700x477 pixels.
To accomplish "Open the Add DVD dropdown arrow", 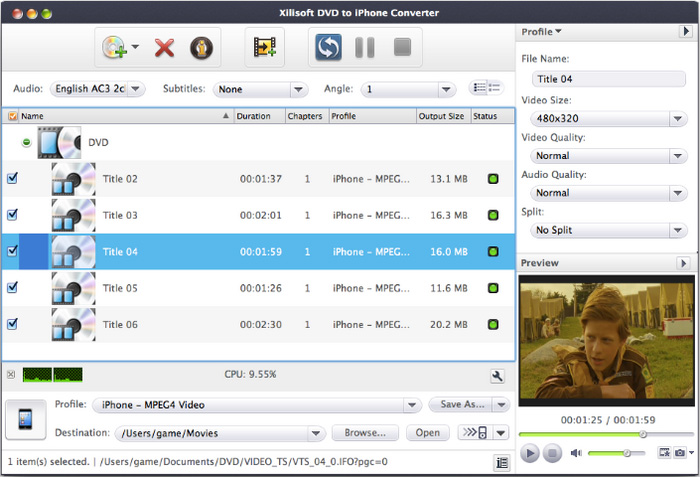I will (x=135, y=46).
